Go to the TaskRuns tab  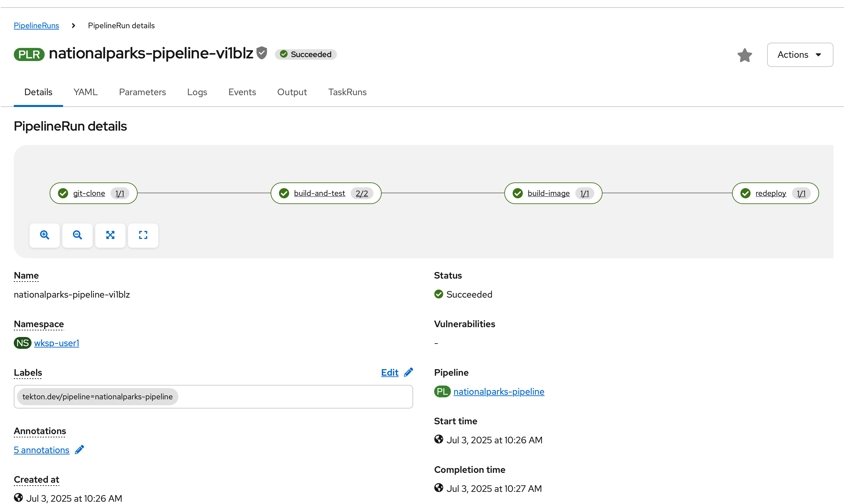click(x=347, y=92)
